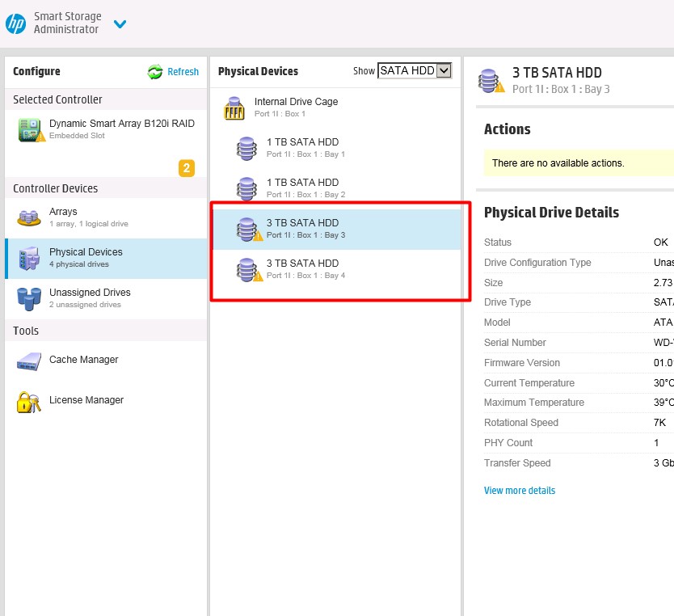Click the Status row label
Viewport: 674px width, 616px height.
coord(497,243)
